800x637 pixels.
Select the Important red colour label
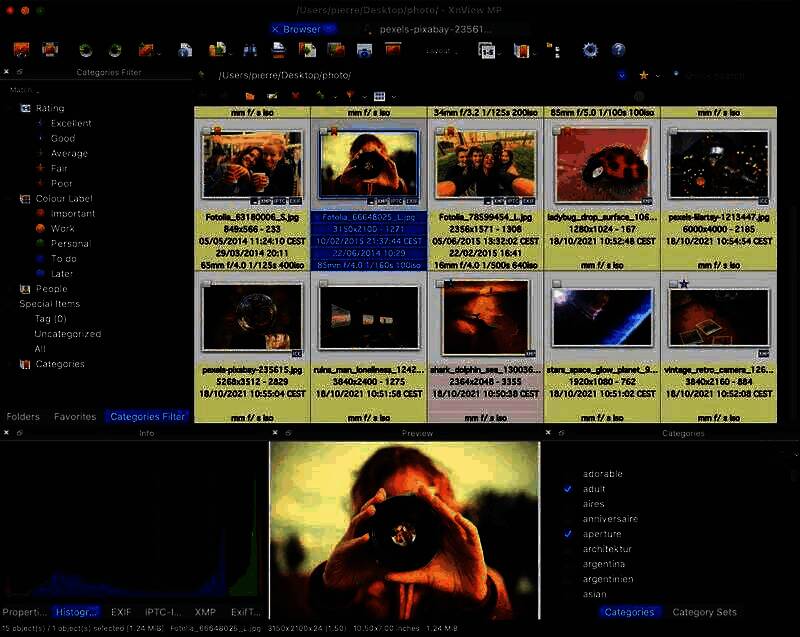72,213
